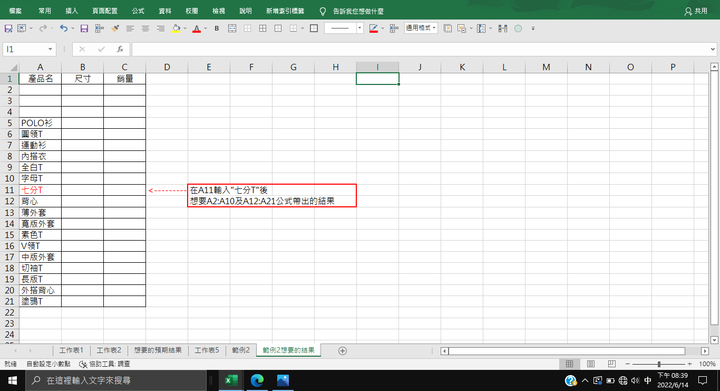Viewport: 720px width, 391px height.
Task: Open the 插入 ribbon tab
Action: [x=72, y=11]
